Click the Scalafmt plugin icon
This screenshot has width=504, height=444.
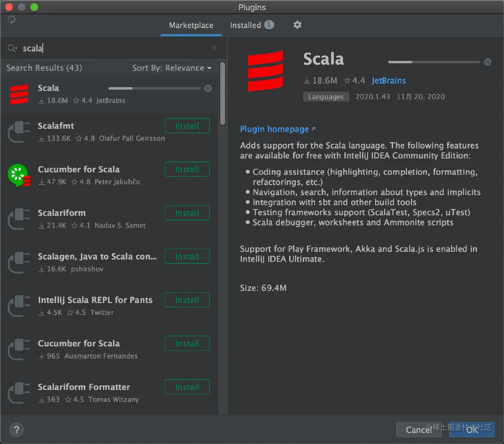(x=19, y=132)
